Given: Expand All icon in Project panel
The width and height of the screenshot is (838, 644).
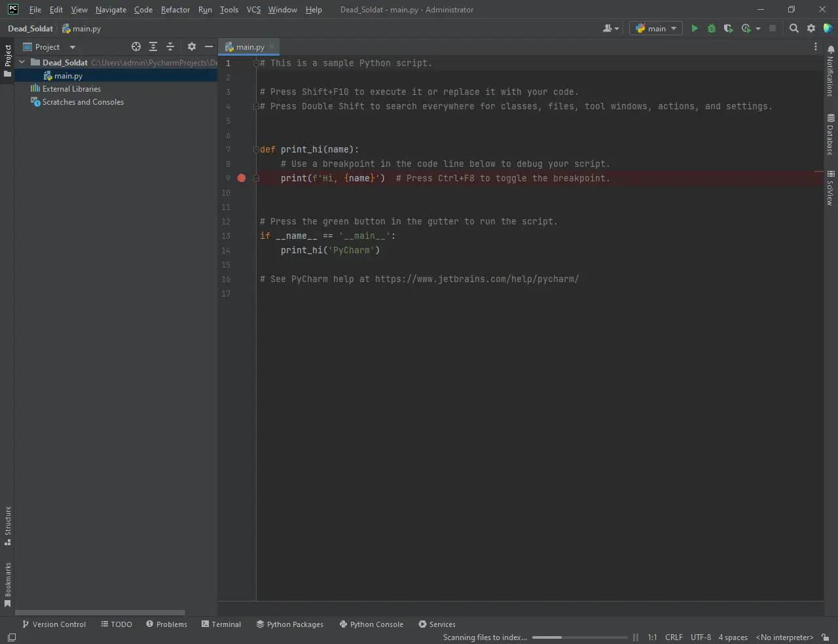Looking at the screenshot, I should (x=153, y=46).
